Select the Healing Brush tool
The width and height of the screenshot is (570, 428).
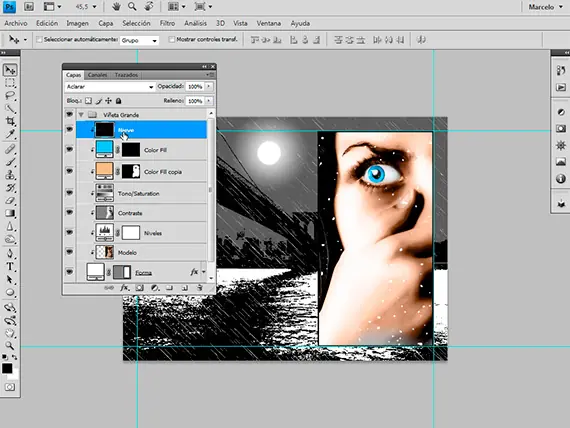[x=10, y=149]
